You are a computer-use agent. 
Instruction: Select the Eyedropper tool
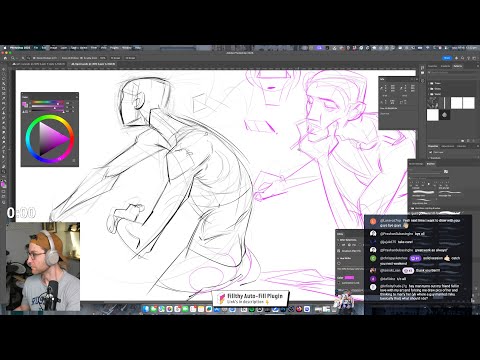coord(4,98)
